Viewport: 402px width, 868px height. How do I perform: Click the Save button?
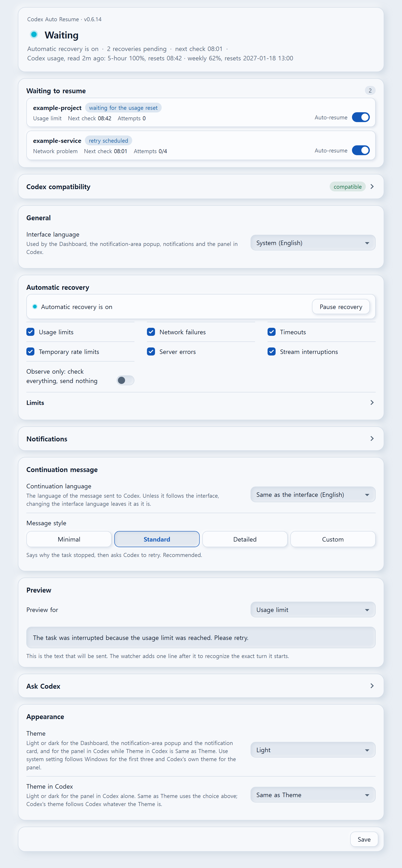[x=364, y=840]
